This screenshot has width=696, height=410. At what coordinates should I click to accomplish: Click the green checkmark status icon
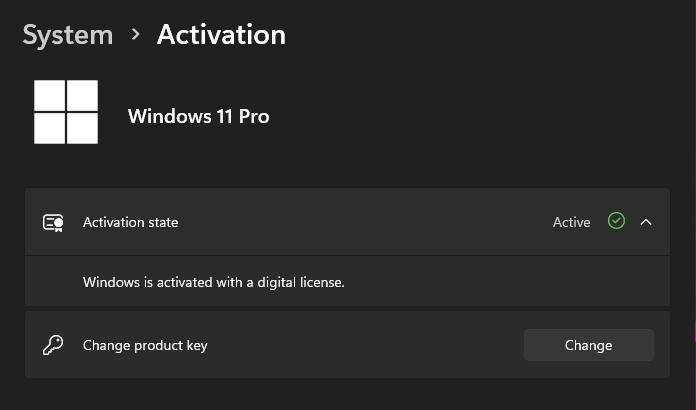(616, 221)
